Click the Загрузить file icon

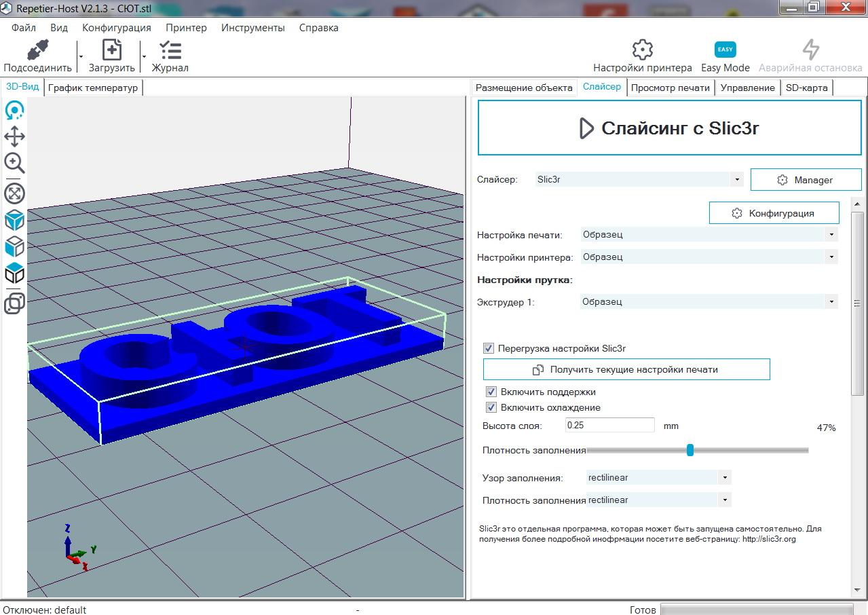[x=111, y=50]
